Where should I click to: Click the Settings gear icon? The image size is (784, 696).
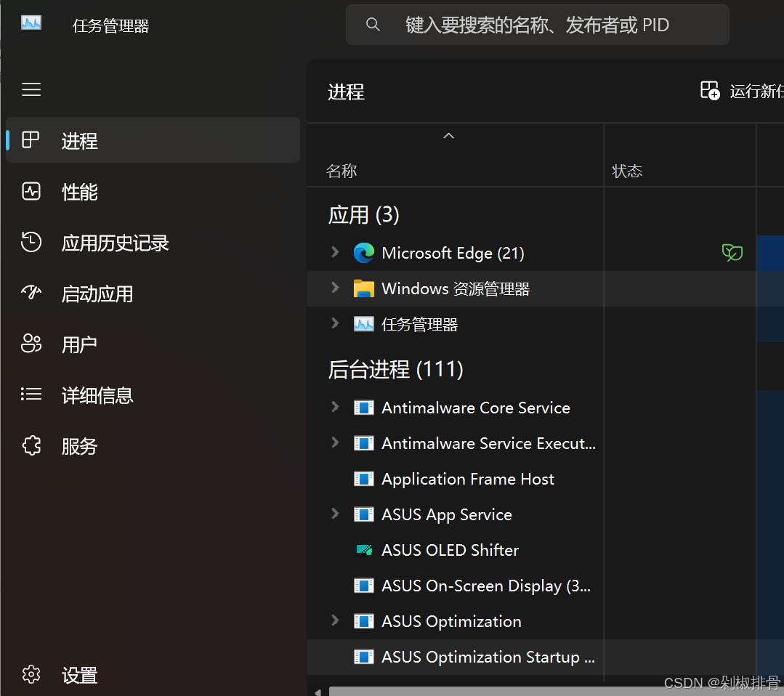pyautogui.click(x=31, y=674)
